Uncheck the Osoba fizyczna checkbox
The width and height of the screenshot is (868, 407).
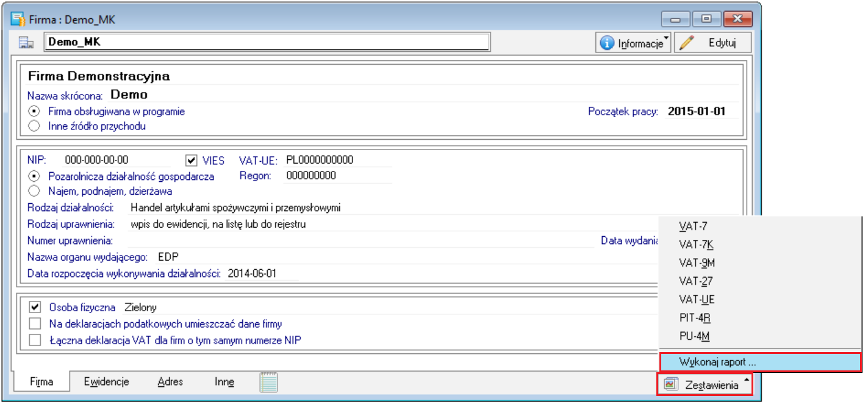pos(35,308)
